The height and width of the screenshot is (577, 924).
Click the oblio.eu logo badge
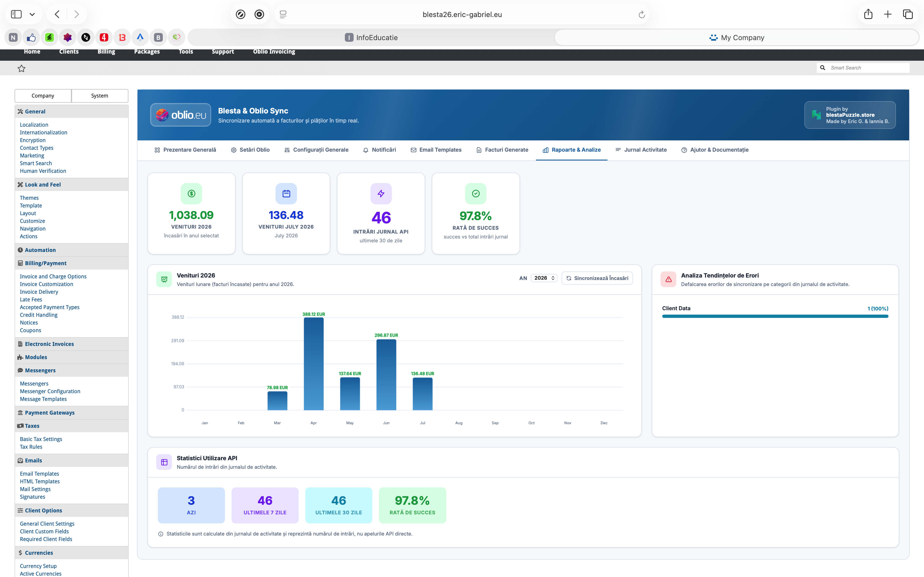pyautogui.click(x=181, y=115)
